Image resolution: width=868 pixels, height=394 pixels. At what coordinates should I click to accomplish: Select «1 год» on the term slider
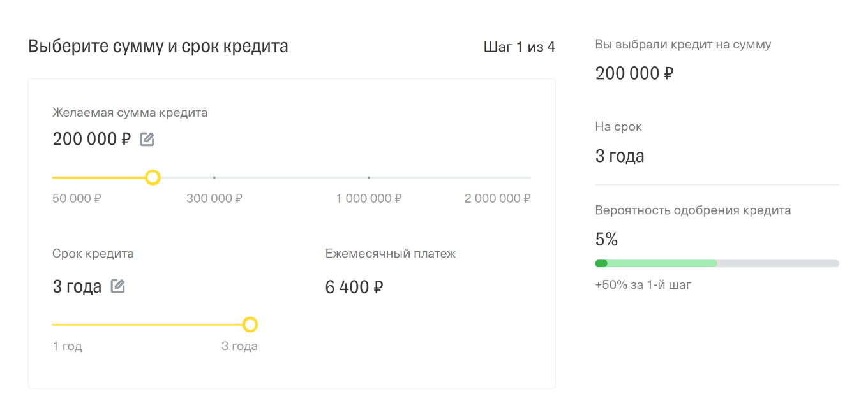tap(66, 346)
